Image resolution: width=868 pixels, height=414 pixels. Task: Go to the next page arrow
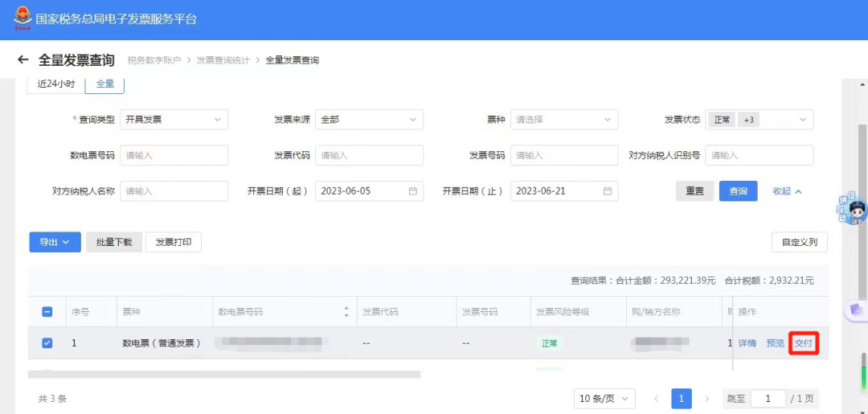[707, 399]
